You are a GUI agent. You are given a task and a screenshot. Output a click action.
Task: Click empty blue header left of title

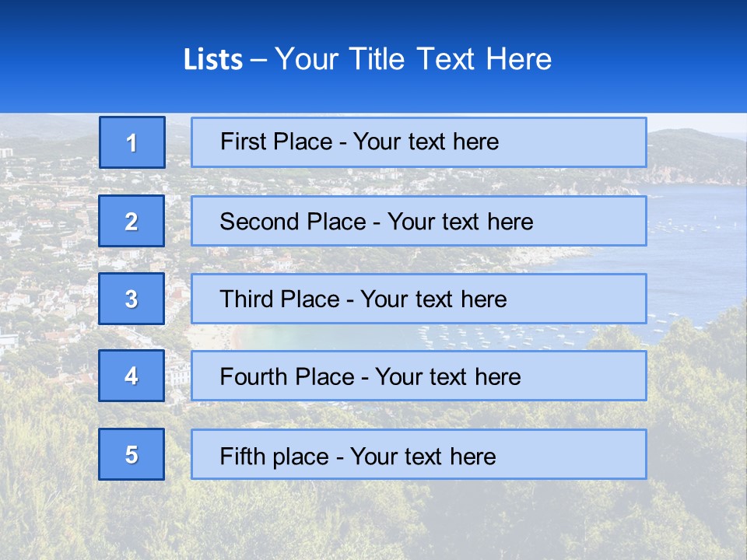[x=86, y=59]
